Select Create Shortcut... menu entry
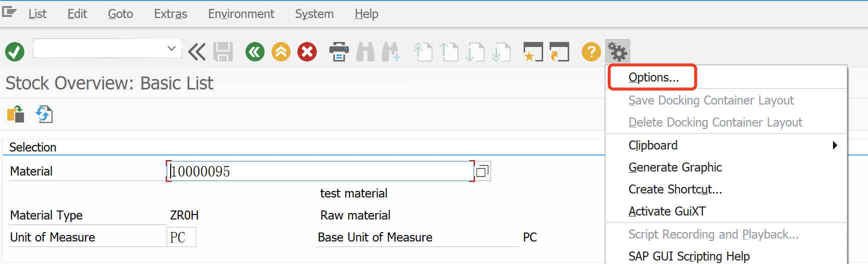Image resolution: width=868 pixels, height=264 pixels. click(x=675, y=189)
